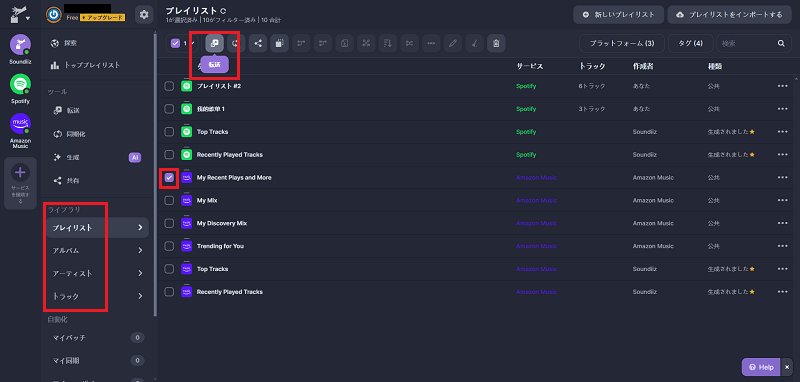Open selection dropdown arrow beside select-all
The height and width of the screenshot is (382, 800).
click(x=192, y=43)
